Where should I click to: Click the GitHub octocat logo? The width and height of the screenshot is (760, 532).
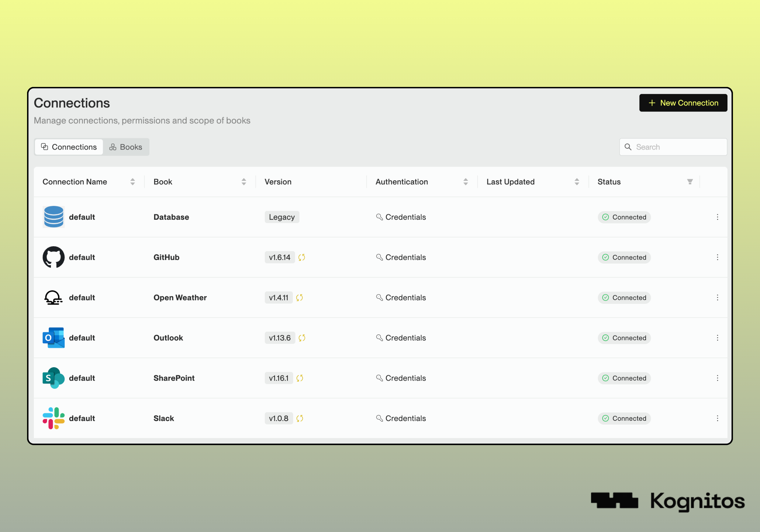click(x=53, y=257)
